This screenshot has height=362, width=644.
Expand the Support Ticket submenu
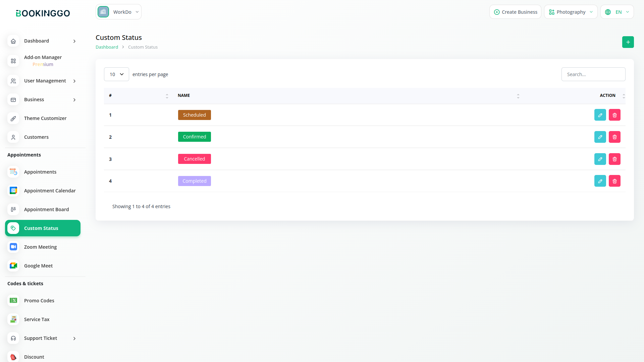click(41, 338)
